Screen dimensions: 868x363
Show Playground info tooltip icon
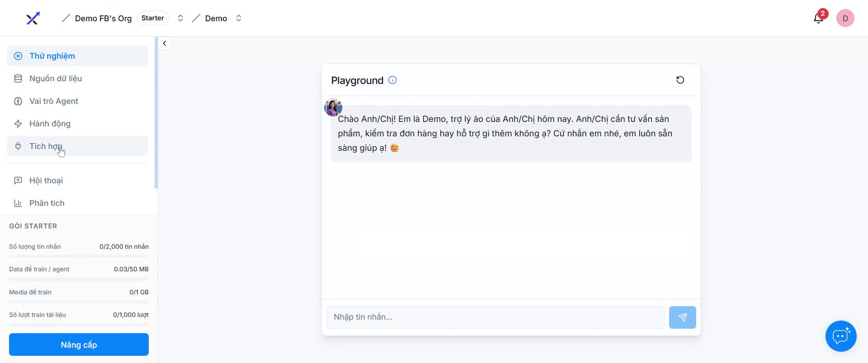pyautogui.click(x=392, y=80)
